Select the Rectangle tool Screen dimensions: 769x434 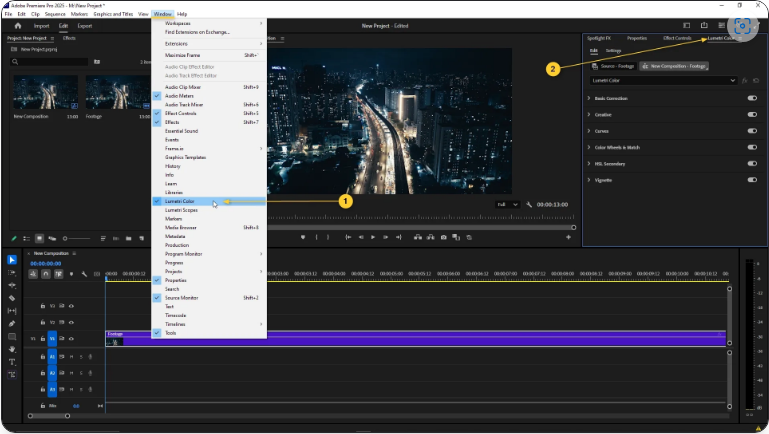[x=12, y=336]
